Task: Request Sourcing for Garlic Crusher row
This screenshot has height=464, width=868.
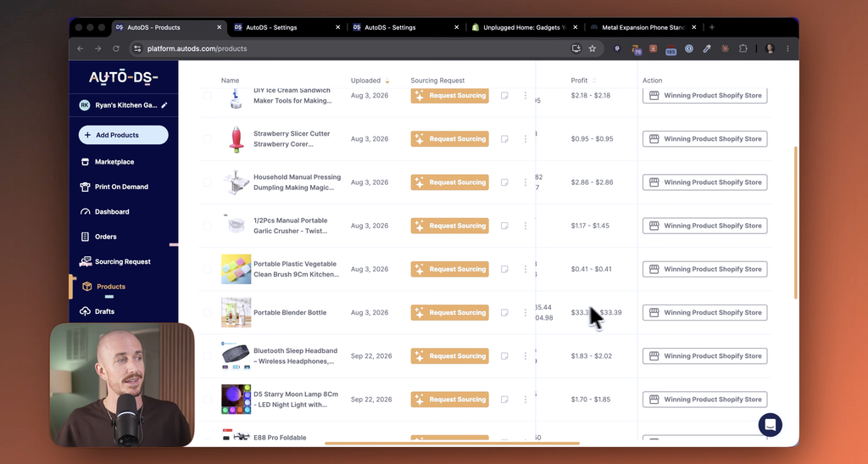Action: [x=449, y=226]
